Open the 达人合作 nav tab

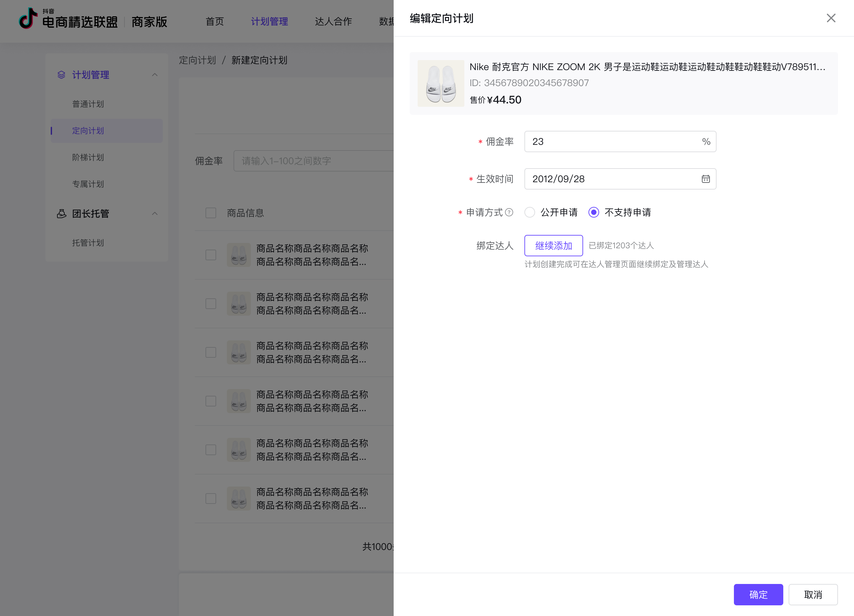(x=333, y=21)
